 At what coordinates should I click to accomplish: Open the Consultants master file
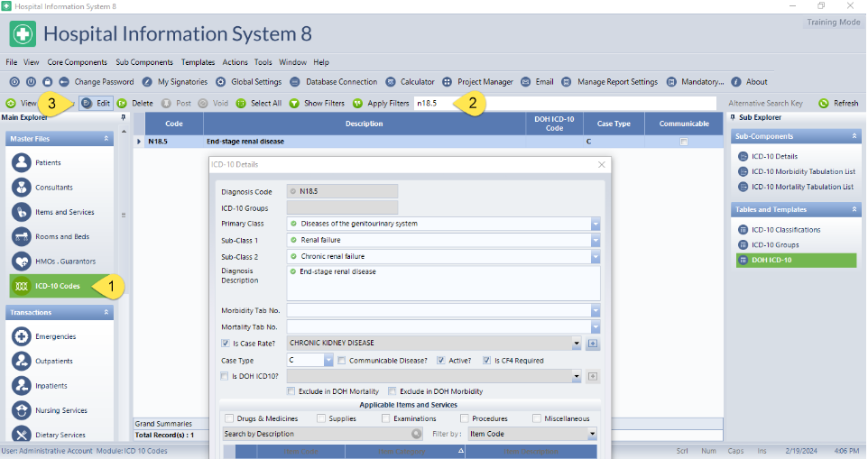pos(53,188)
